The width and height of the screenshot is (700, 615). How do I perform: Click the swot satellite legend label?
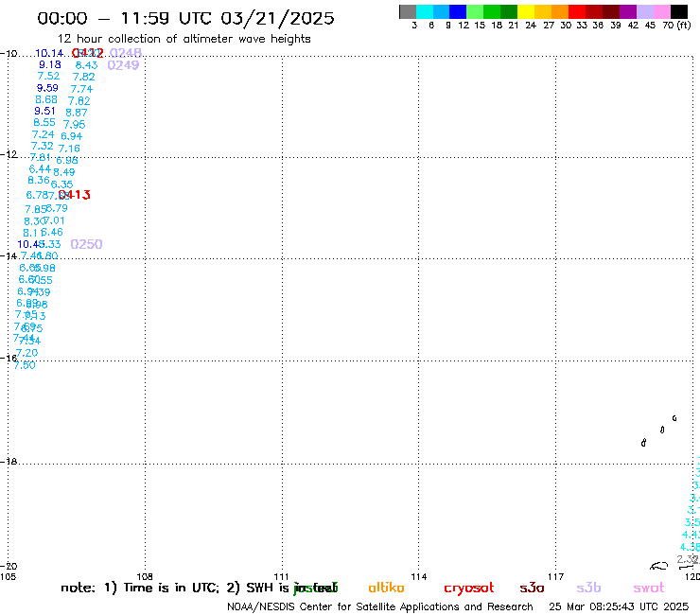[649, 589]
